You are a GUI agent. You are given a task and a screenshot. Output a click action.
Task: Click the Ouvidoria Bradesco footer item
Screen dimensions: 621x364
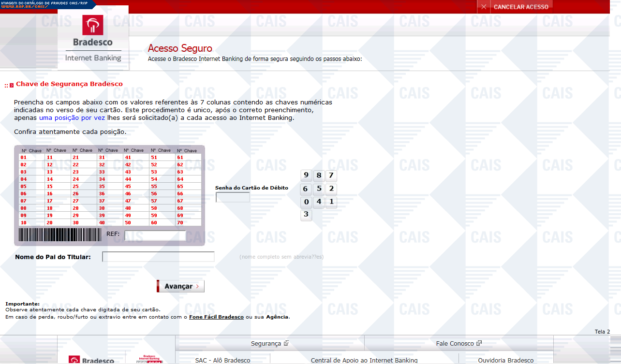point(505,360)
